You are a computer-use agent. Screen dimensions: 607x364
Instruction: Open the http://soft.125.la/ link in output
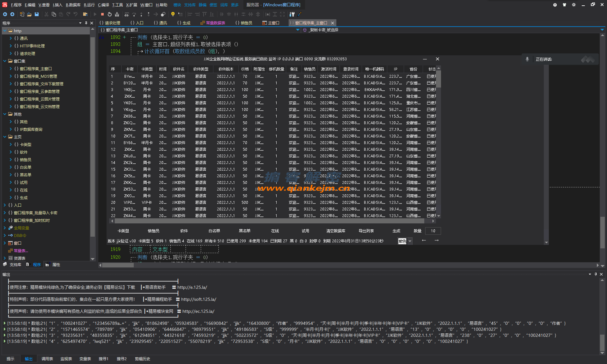199,299
